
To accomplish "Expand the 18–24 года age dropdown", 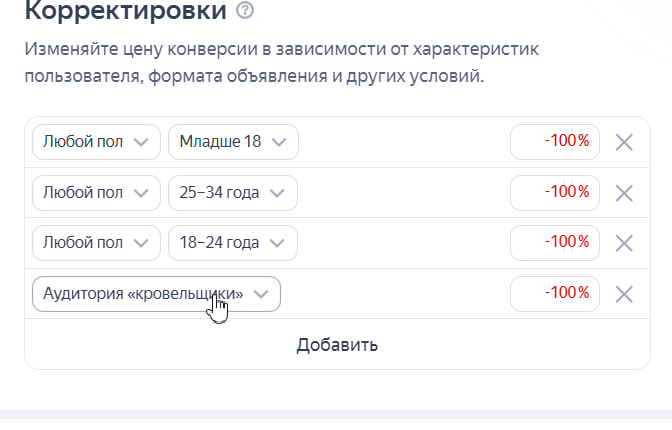I will (233, 243).
